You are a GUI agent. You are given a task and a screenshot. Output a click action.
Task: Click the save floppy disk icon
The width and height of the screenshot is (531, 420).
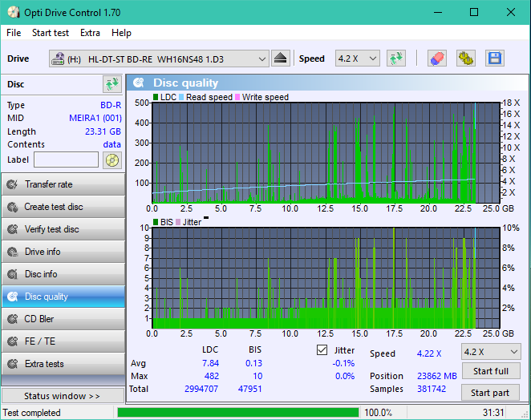pyautogui.click(x=495, y=59)
